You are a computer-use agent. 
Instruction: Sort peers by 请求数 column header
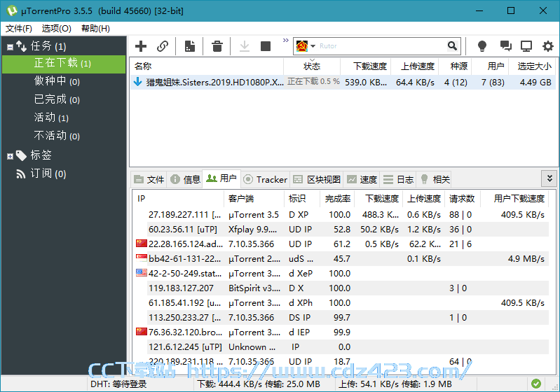click(462, 199)
